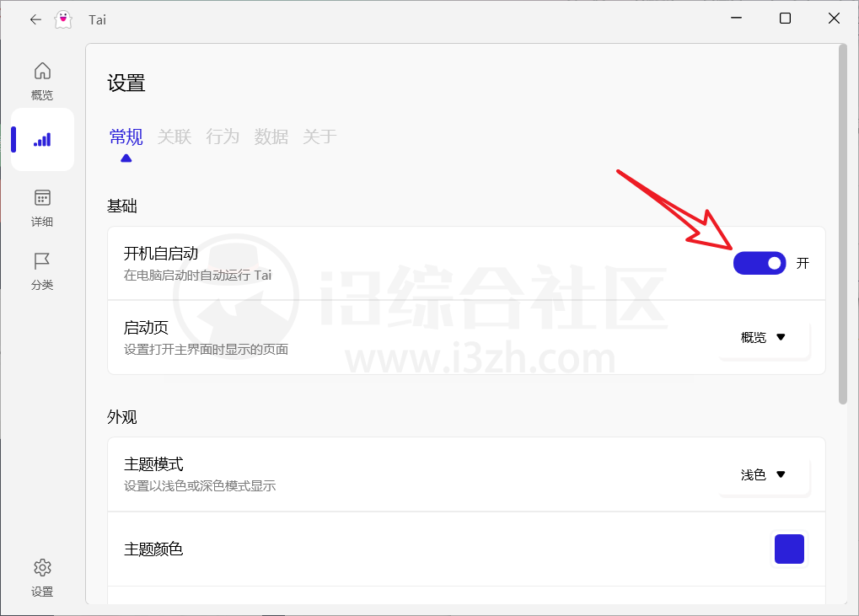Open the 主题模式 dropdown showing 浅色

pyautogui.click(x=765, y=474)
